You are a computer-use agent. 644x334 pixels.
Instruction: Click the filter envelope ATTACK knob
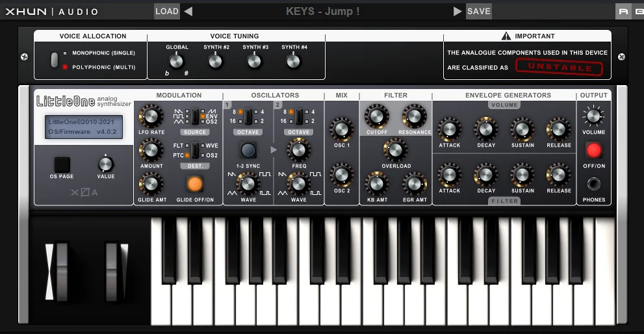point(449,175)
